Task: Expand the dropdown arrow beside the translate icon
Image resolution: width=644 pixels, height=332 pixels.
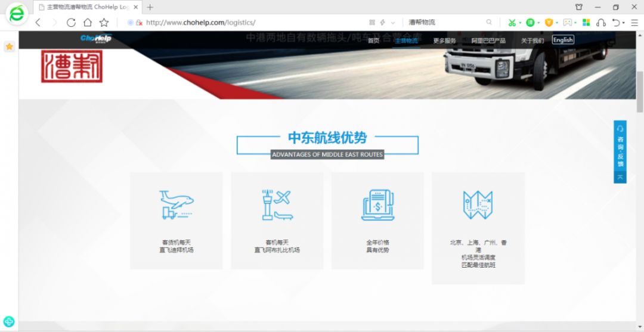Action: [x=538, y=23]
